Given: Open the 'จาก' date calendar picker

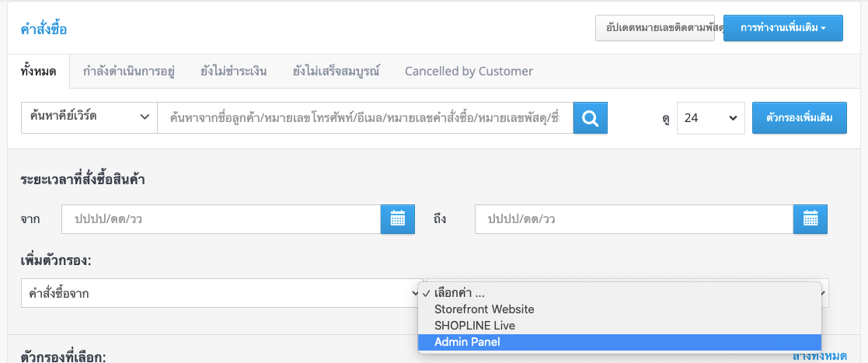Looking at the screenshot, I should (x=397, y=219).
